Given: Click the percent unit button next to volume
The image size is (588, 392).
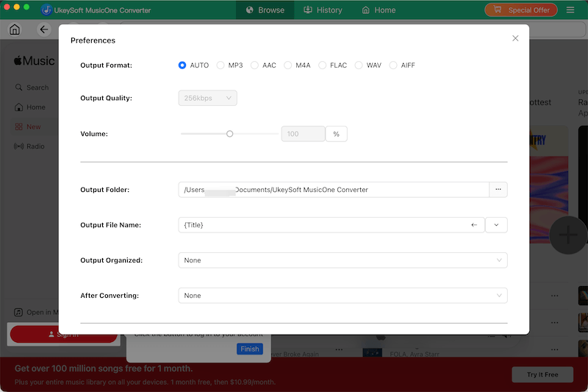Looking at the screenshot, I should click(337, 134).
